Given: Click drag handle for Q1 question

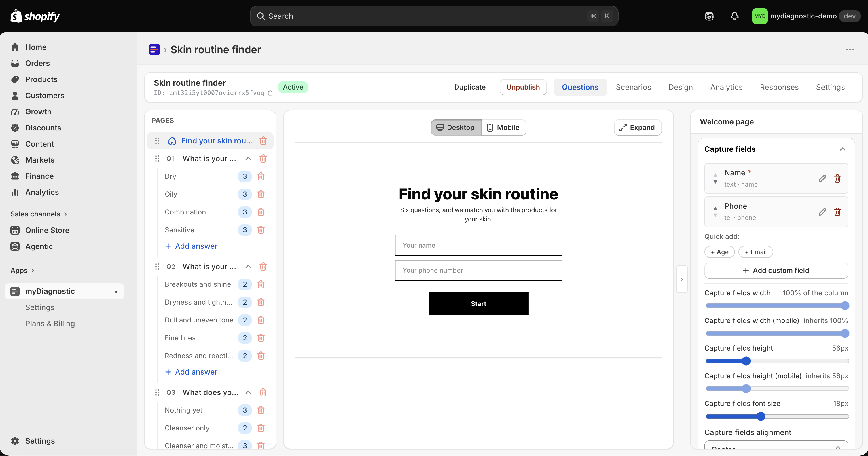Looking at the screenshot, I should [157, 158].
